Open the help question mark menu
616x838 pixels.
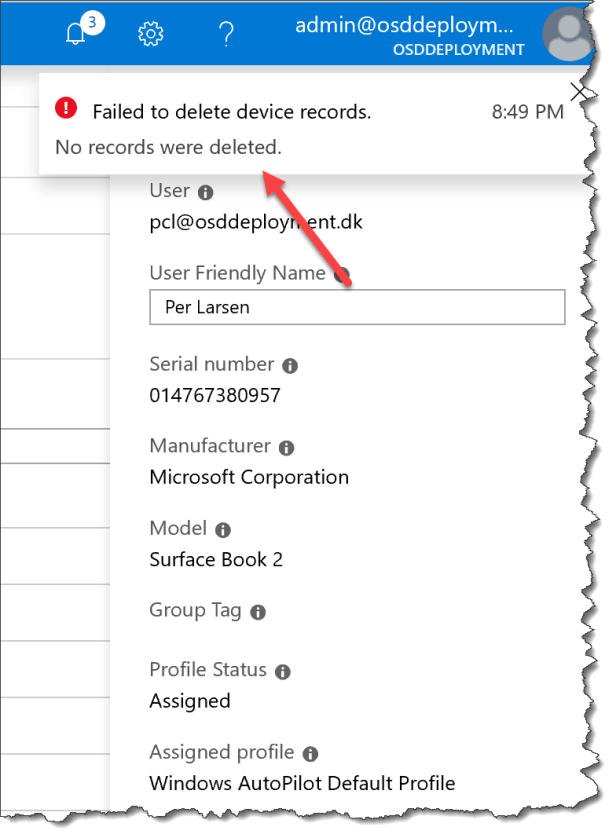(226, 34)
